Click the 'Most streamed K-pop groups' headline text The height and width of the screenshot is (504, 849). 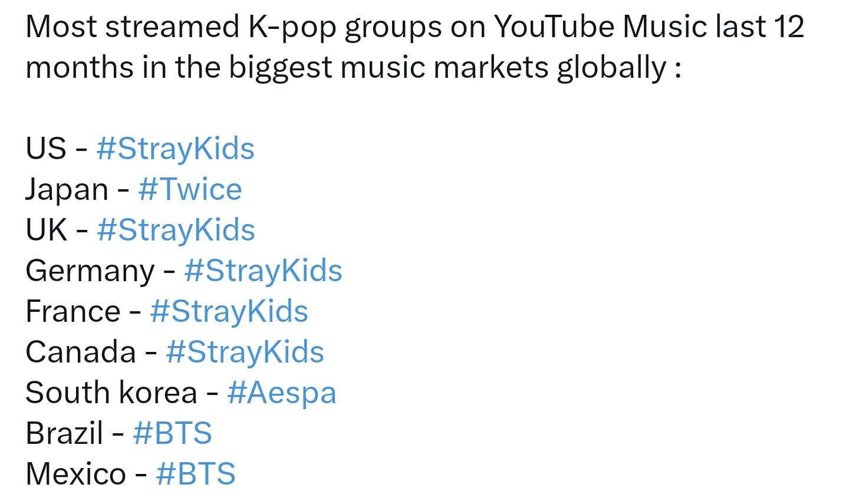click(234, 27)
